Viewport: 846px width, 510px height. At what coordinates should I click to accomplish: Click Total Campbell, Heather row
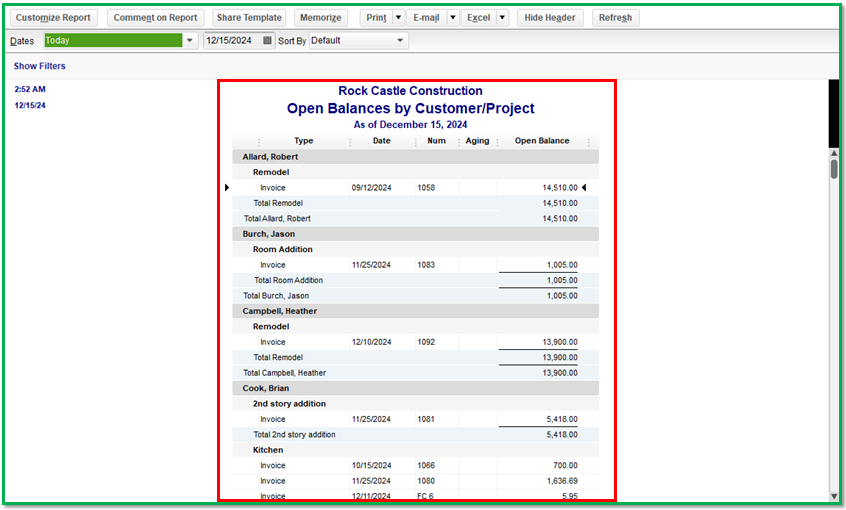tap(415, 373)
